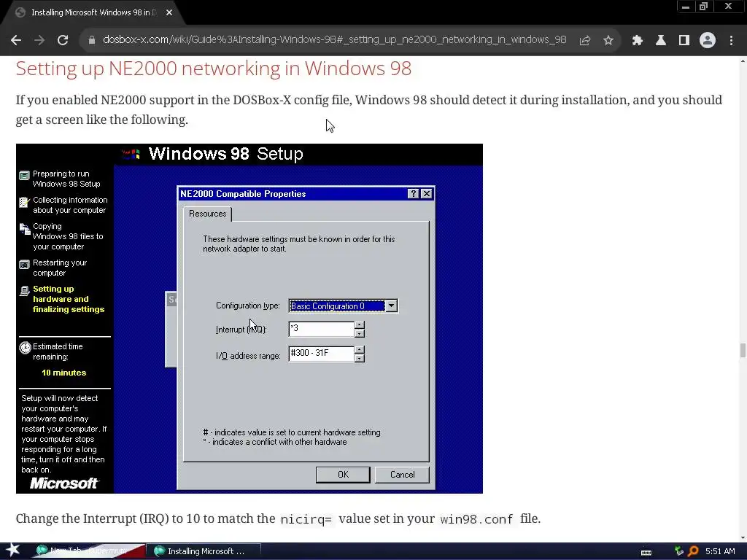Click the scrollbar up arrow
The image size is (747, 560).
[743, 61]
